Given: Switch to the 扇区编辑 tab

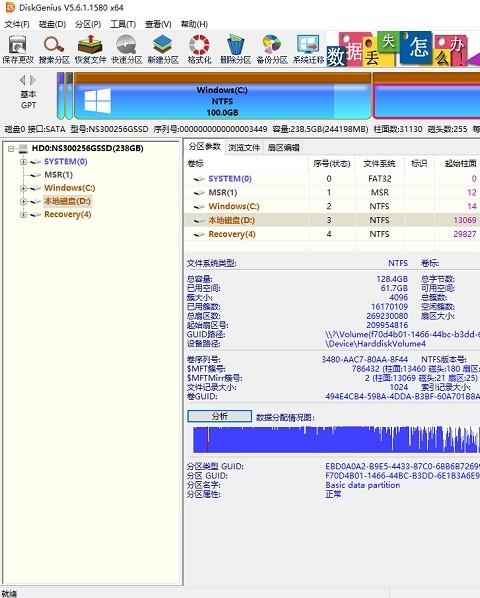Looking at the screenshot, I should [x=283, y=148].
